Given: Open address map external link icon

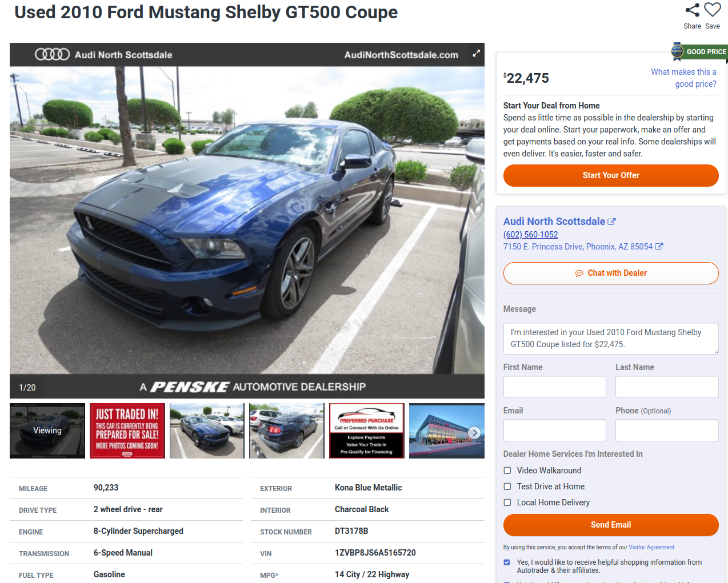Looking at the screenshot, I should pyautogui.click(x=659, y=246).
